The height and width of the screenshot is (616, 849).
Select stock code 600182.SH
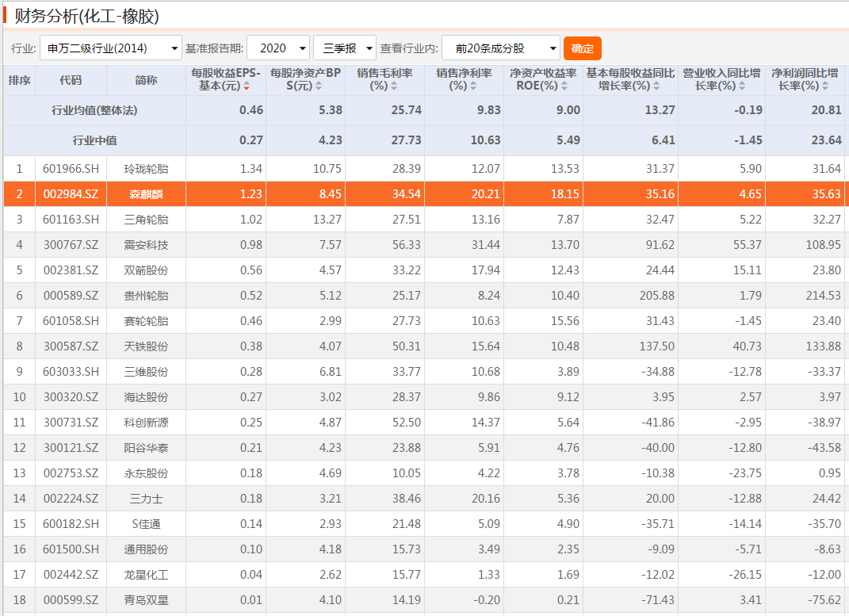coord(71,524)
